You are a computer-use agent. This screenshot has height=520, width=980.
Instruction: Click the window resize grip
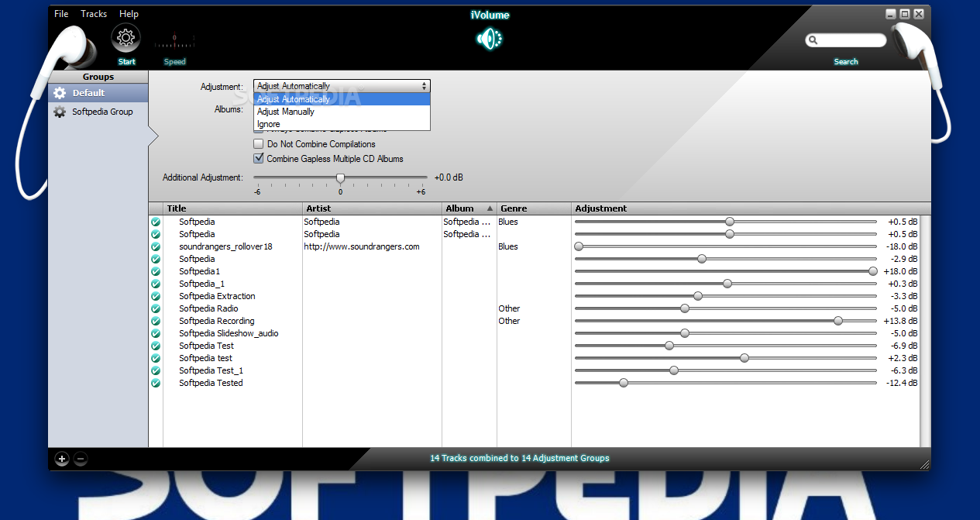coord(924,464)
